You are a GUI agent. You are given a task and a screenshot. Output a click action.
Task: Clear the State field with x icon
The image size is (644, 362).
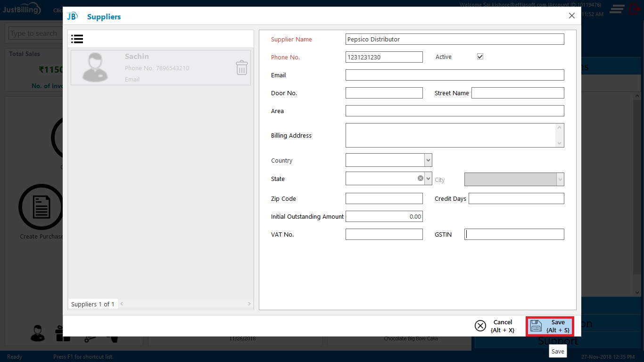420,178
